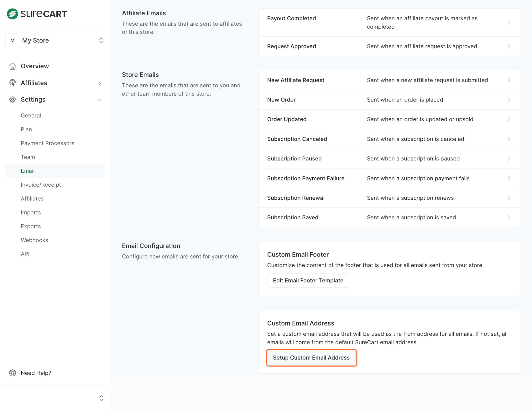Click Edit Email Footer Template
The width and height of the screenshot is (532, 412).
(x=308, y=280)
